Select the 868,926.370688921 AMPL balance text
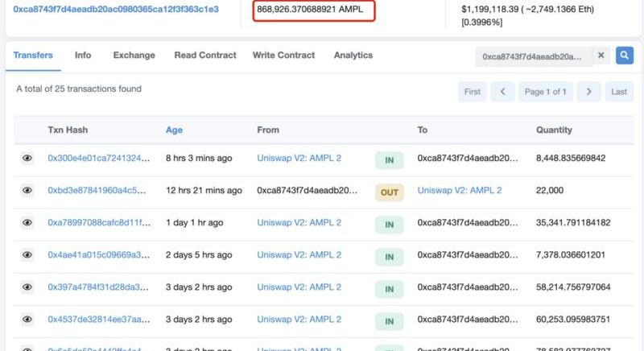Viewport: 644px width, 351px height. tap(310, 9)
